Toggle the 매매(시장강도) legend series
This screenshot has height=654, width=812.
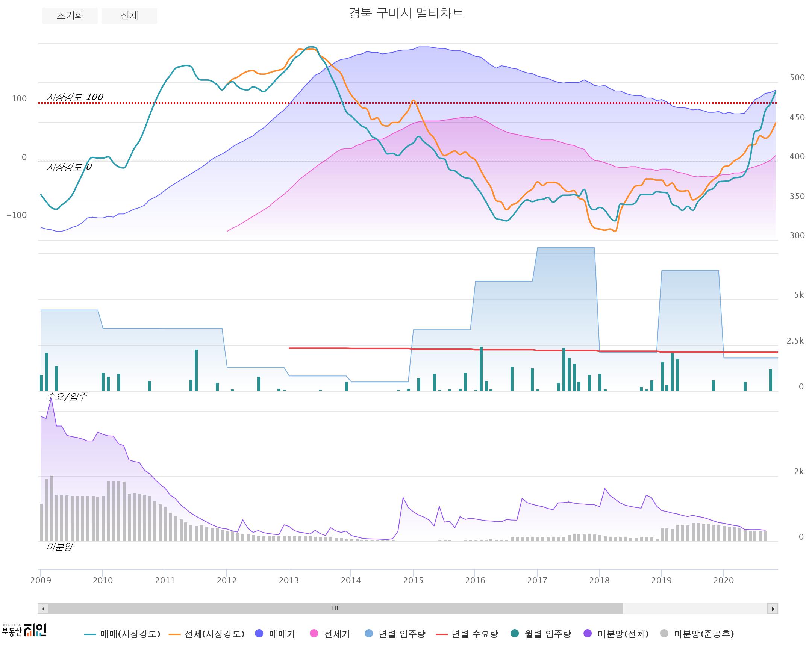click(123, 634)
